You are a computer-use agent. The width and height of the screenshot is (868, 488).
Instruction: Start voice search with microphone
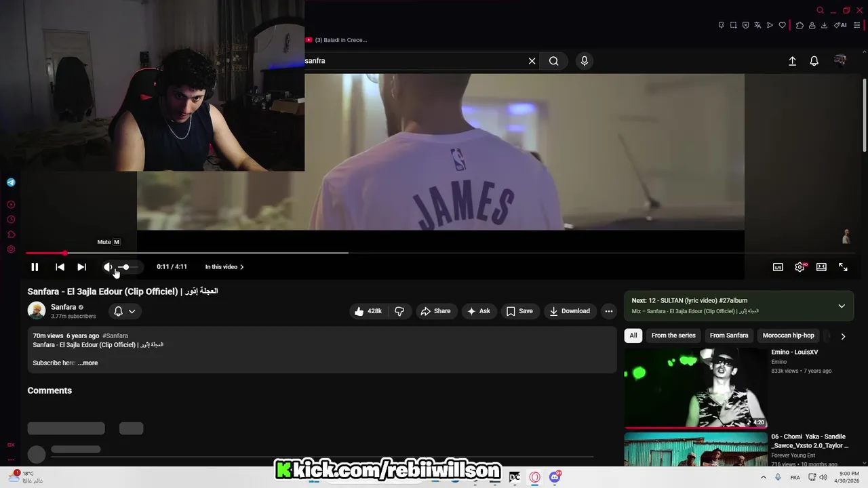pyautogui.click(x=585, y=61)
